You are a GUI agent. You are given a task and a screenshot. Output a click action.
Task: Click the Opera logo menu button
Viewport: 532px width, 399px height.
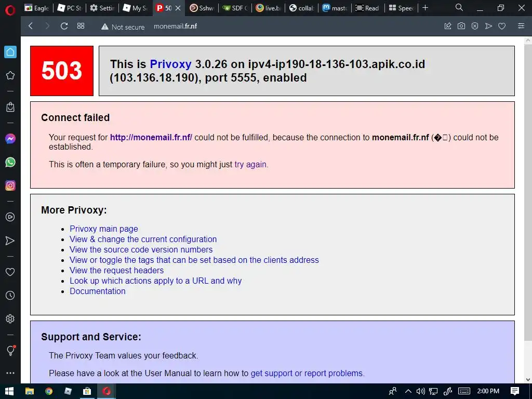tap(10, 10)
